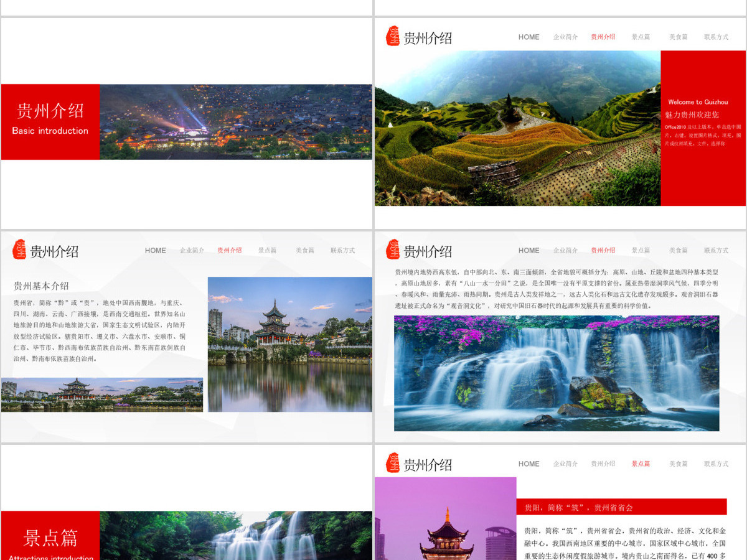Click 美食篇 on the 贵阳 slide
The height and width of the screenshot is (560, 747).
pos(679,464)
